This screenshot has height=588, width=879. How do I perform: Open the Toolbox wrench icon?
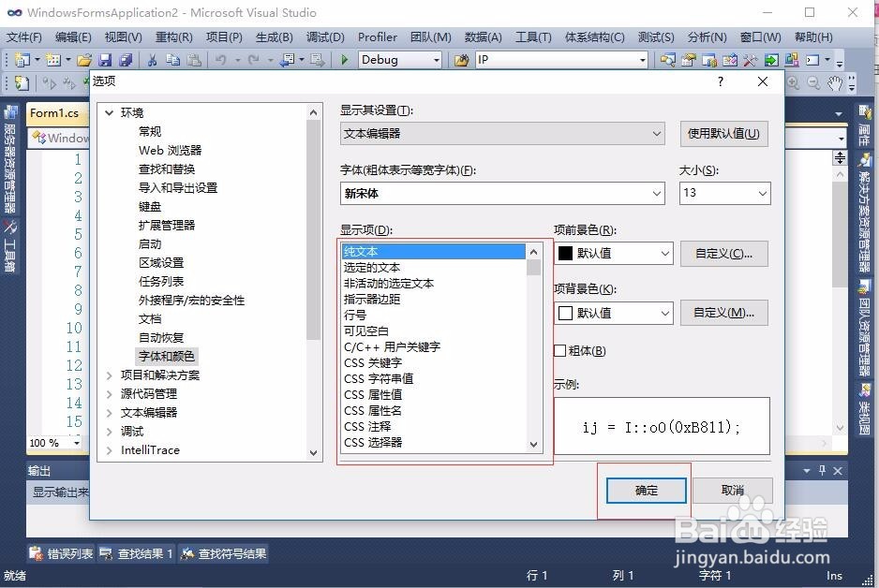coord(750,59)
